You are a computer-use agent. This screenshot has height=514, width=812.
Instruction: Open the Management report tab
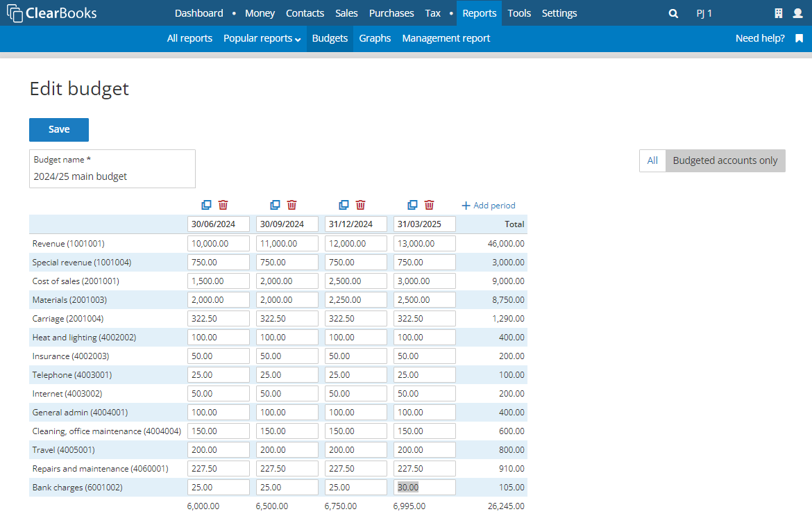(x=446, y=38)
